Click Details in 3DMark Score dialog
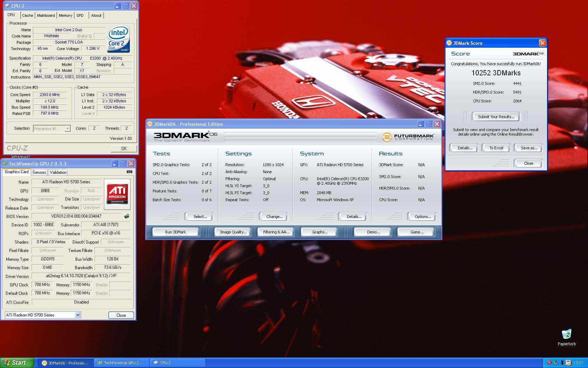Screen dimensions: 588x368 point(465,148)
